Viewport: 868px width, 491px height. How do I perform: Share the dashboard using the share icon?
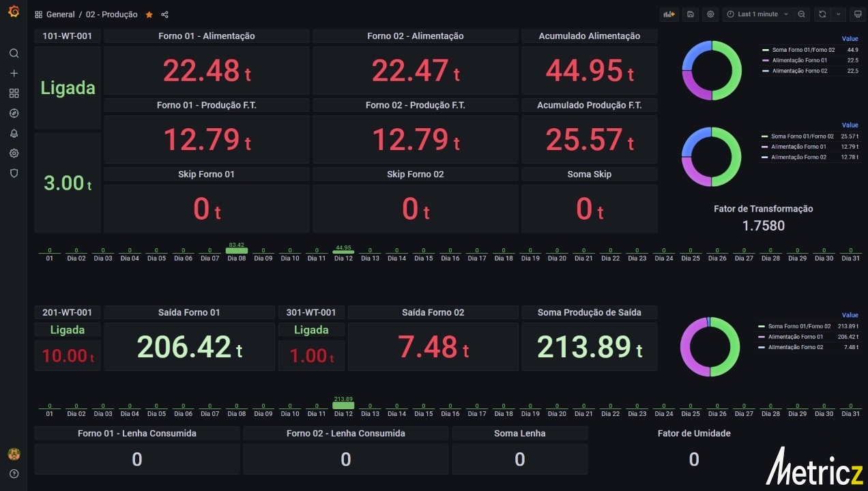click(x=164, y=14)
